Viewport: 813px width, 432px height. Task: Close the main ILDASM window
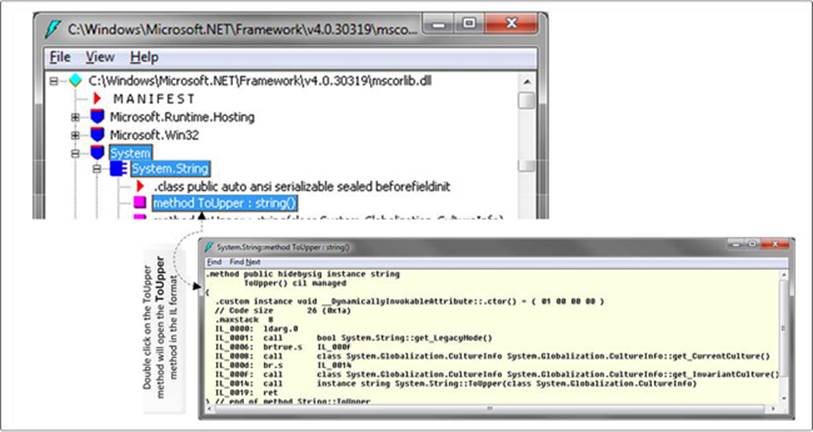(511, 23)
